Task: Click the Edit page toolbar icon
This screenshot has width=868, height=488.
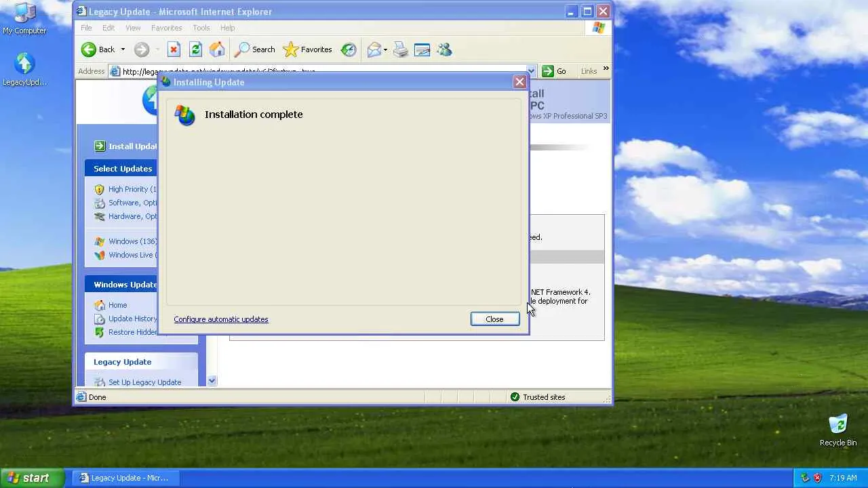Action: point(422,49)
